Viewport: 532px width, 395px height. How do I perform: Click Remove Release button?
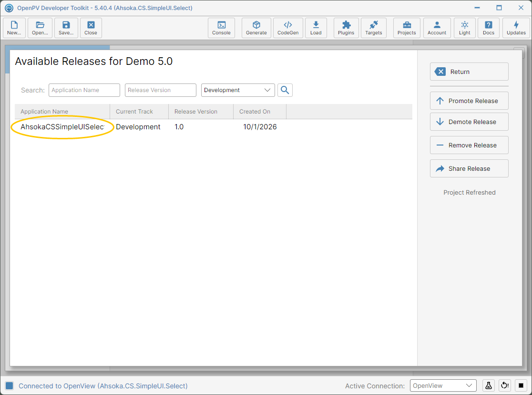(x=469, y=145)
